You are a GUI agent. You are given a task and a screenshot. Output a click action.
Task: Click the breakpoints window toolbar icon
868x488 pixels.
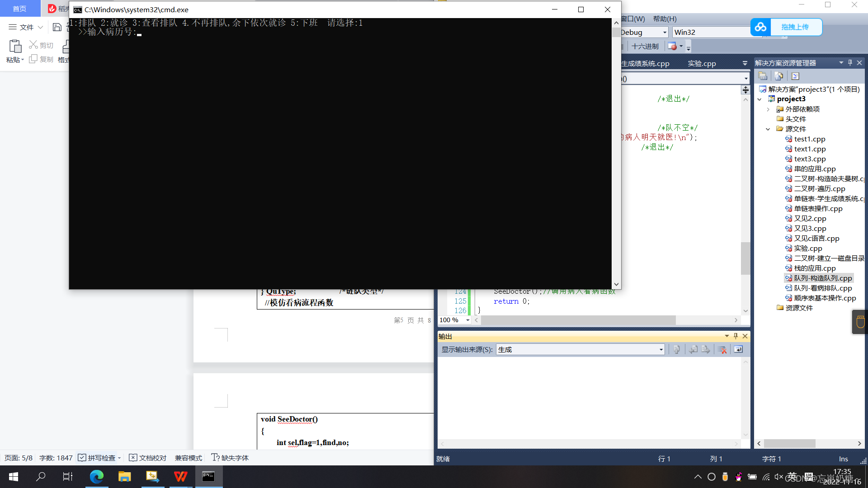(672, 46)
